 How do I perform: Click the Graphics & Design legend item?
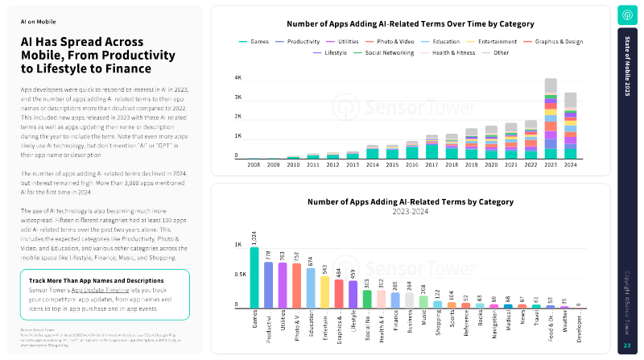pos(553,42)
